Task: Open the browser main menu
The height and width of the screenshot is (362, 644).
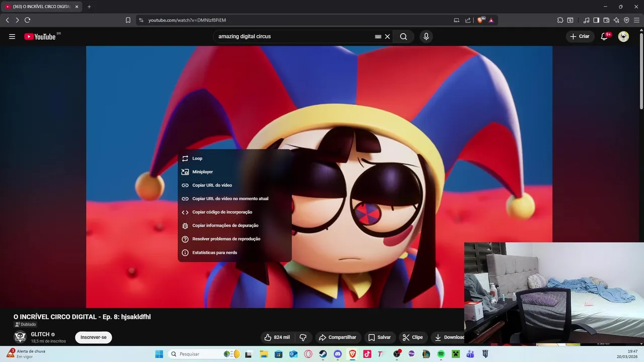Action: coord(636,20)
